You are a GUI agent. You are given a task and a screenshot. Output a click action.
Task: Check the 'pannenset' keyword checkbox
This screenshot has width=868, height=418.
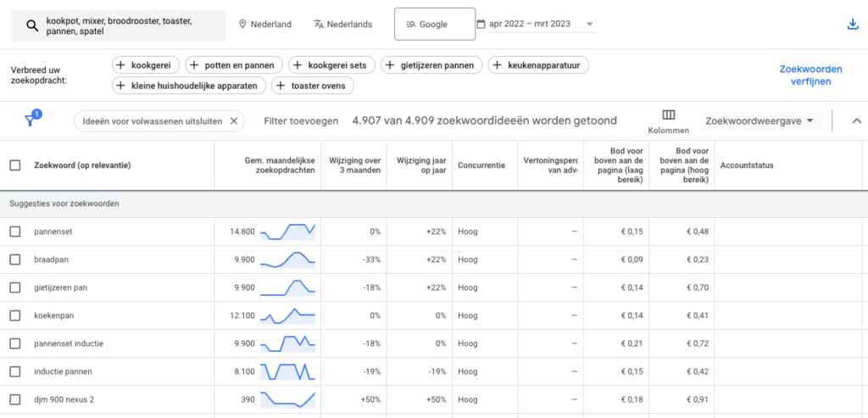tap(15, 231)
